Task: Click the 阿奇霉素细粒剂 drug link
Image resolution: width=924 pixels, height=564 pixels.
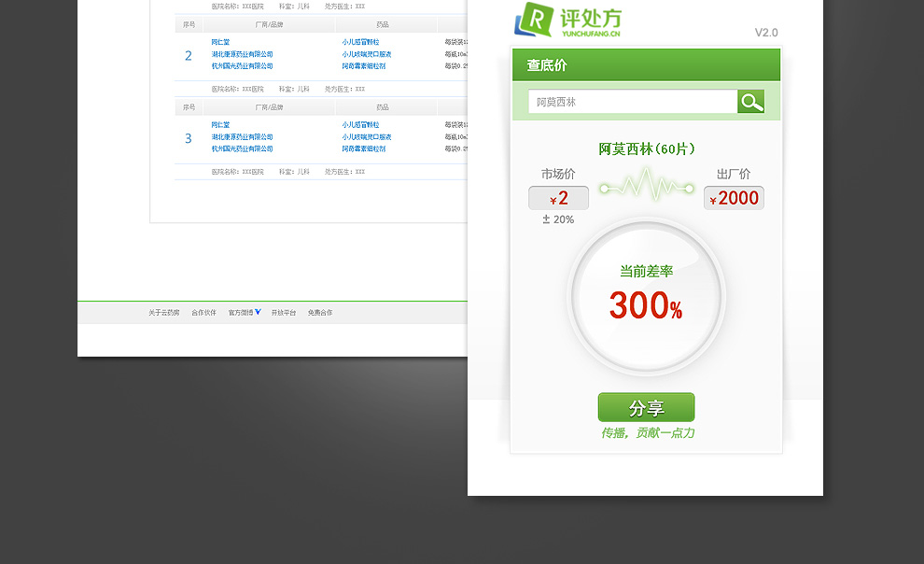Action: click(x=364, y=67)
